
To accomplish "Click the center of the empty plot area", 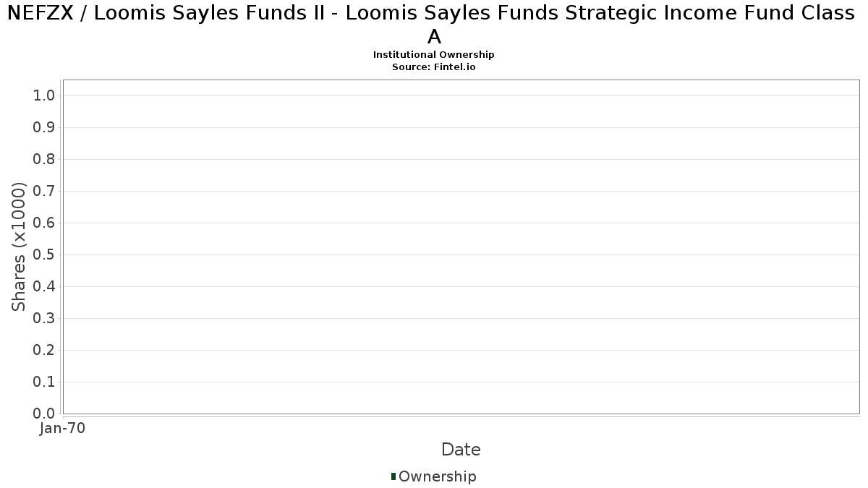I will point(461,247).
